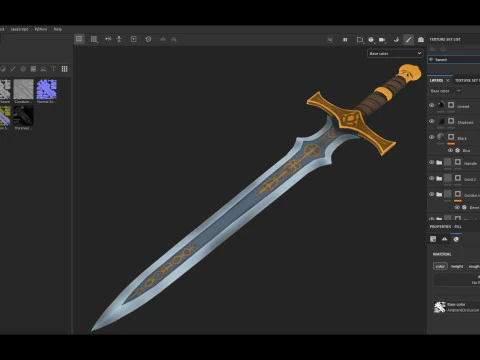Close the LAYERS tab with X
The image size is (480, 360).
(x=448, y=80)
